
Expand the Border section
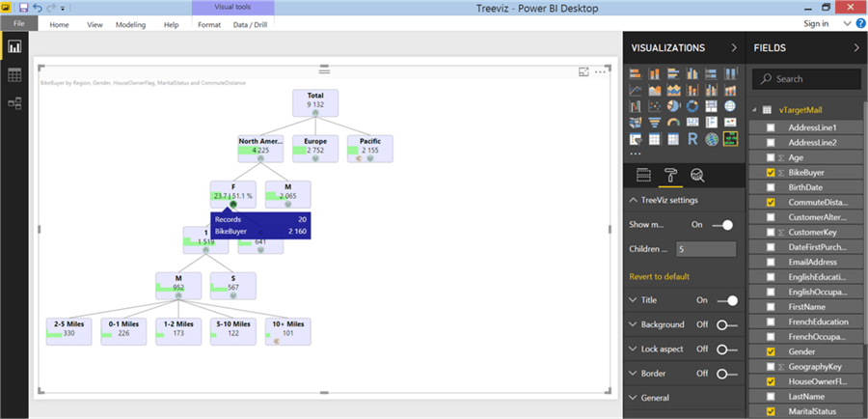pos(634,374)
